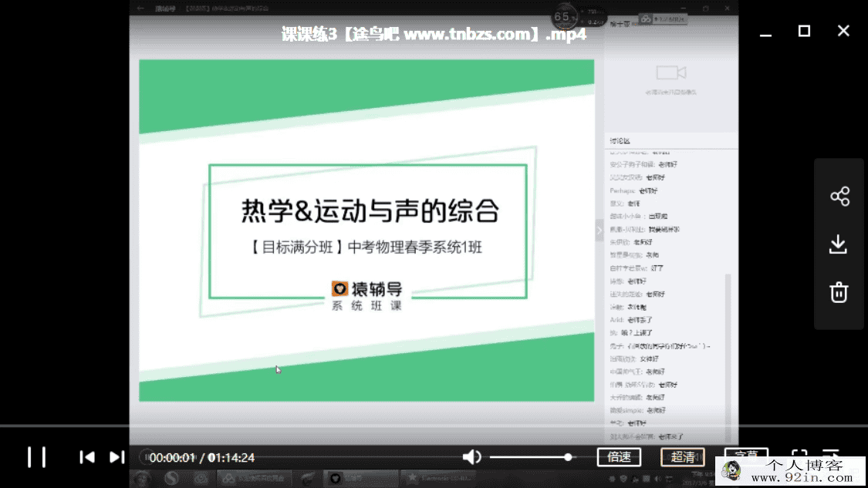Skip to the previous video
This screenshot has height=488, width=868.
click(x=87, y=457)
